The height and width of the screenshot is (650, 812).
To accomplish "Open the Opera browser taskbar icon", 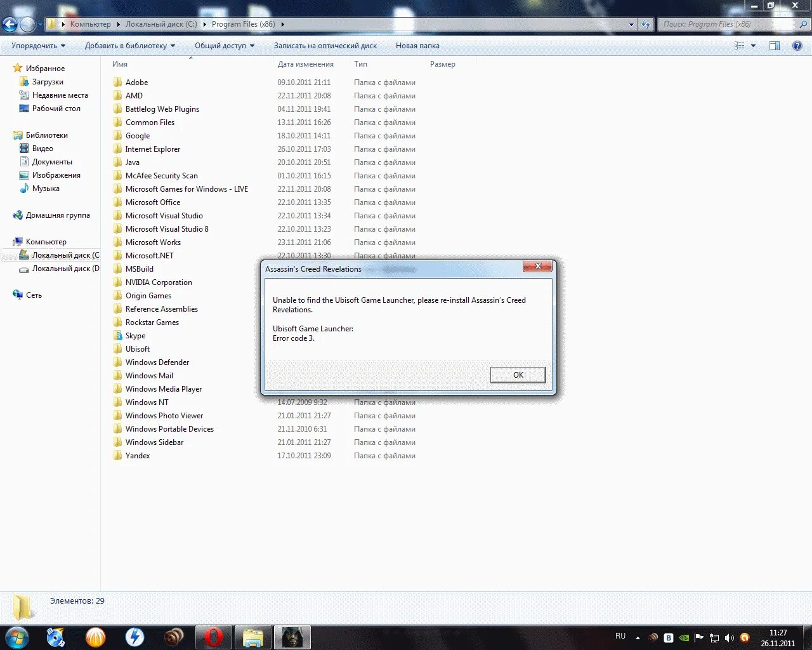I will click(x=214, y=637).
